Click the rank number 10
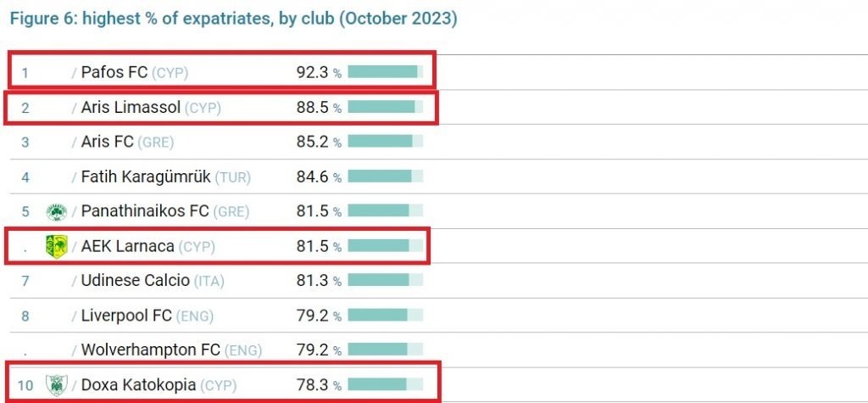Viewport: 868px width, 403px height. (25, 384)
